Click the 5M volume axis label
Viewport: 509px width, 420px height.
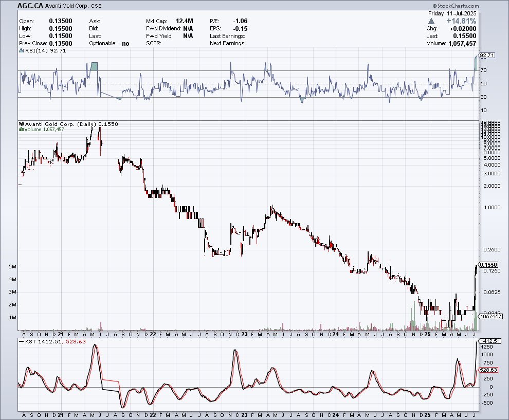[x=12, y=267]
